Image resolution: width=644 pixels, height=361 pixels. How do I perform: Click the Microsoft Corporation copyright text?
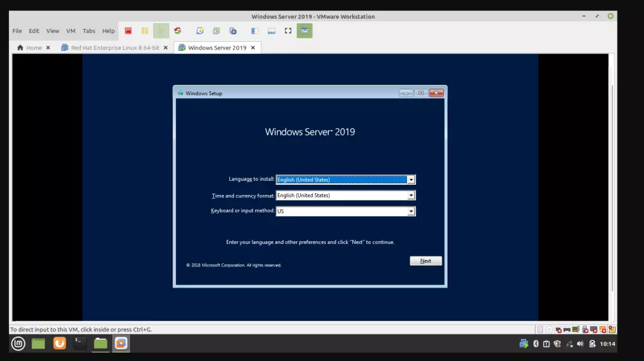(234, 265)
